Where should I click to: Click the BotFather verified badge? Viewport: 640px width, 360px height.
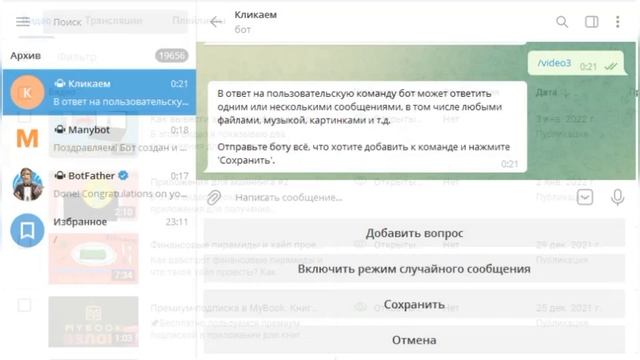click(123, 176)
